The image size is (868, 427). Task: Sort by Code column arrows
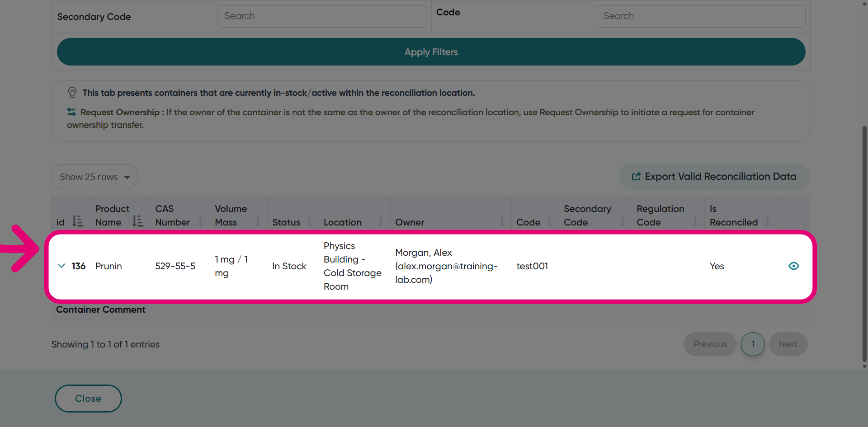(549, 221)
